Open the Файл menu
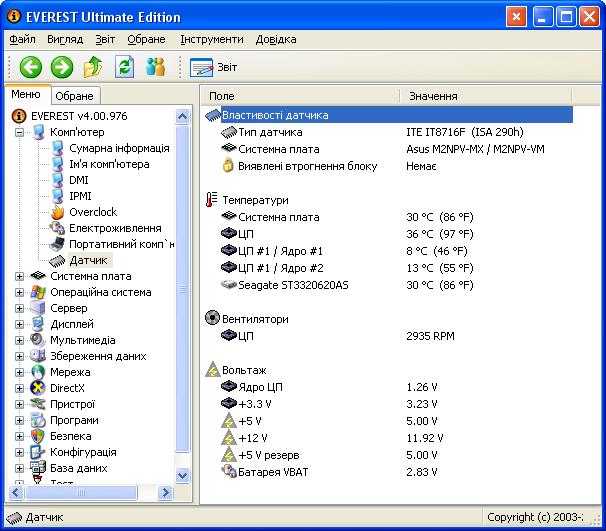 coord(22,39)
